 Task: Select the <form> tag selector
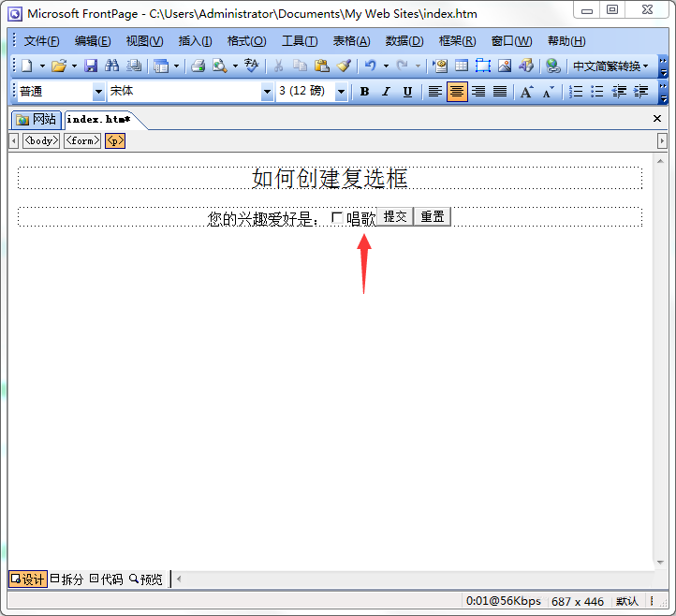click(82, 141)
